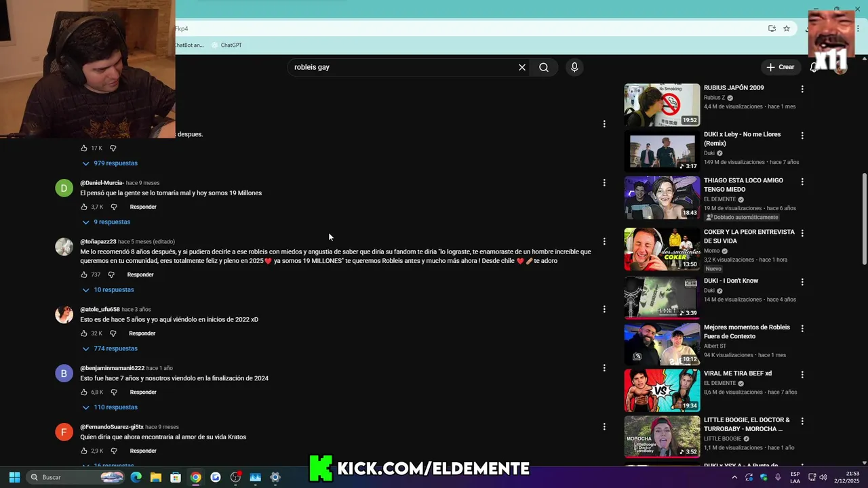Image resolution: width=868 pixels, height=488 pixels.
Task: Open Daniel-Murcia's green D avatar
Action: tap(64, 188)
